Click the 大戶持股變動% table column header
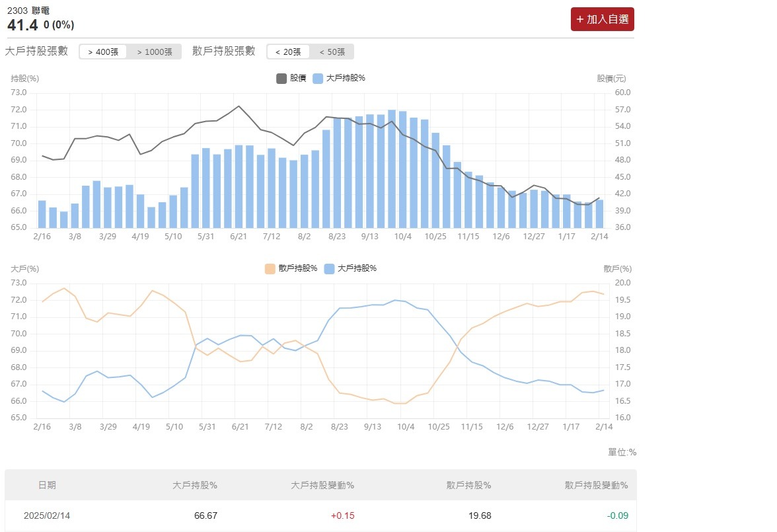This screenshot has width=777, height=532. [x=322, y=485]
